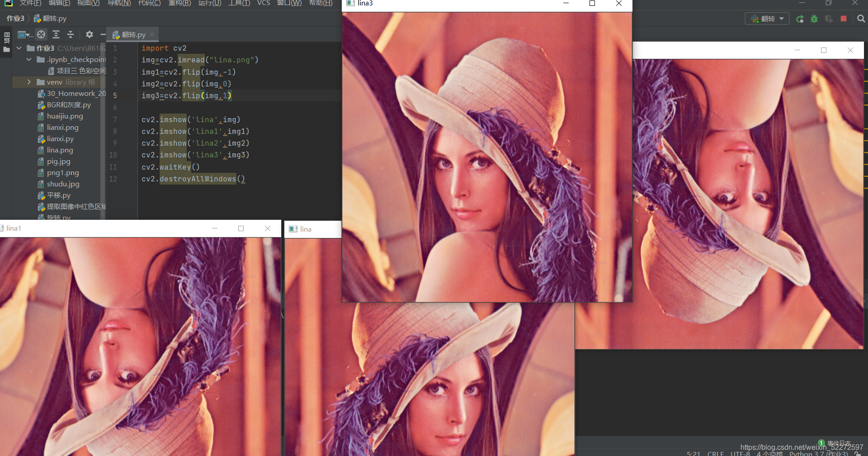868x456 pixels.
Task: Open the 重构(R) menu
Action: (180, 3)
